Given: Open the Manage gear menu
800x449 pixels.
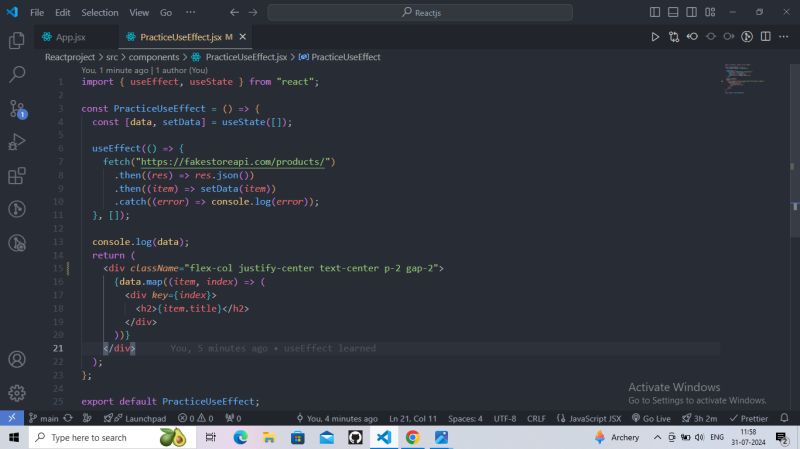Looking at the screenshot, I should click(x=16, y=393).
